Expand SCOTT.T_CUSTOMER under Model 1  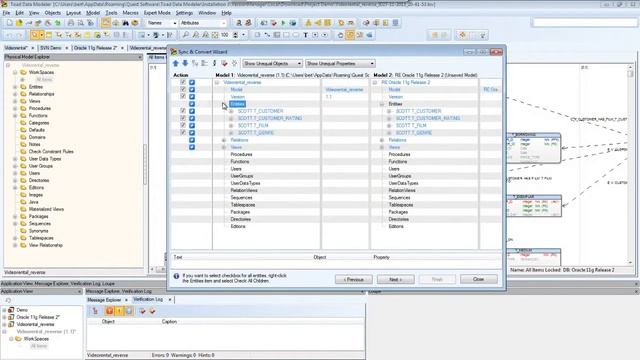click(x=231, y=111)
